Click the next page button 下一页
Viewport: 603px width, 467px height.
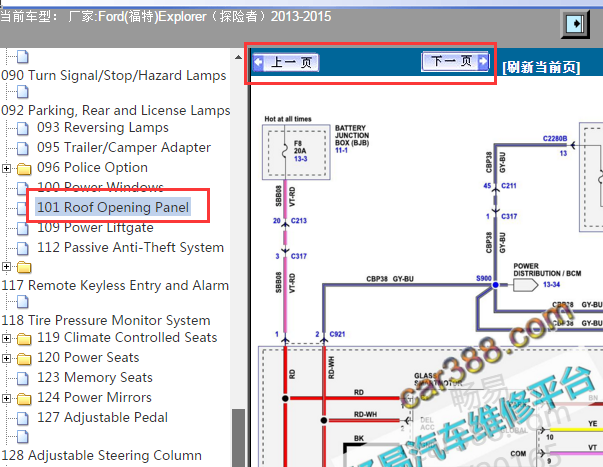point(455,61)
